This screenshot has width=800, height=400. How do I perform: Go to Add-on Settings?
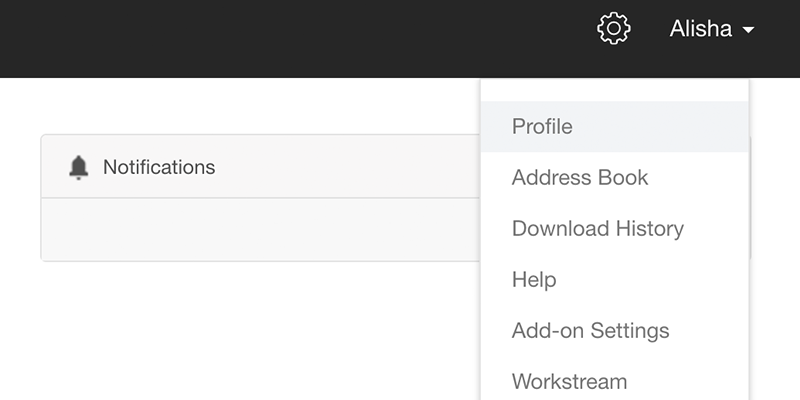(614, 331)
